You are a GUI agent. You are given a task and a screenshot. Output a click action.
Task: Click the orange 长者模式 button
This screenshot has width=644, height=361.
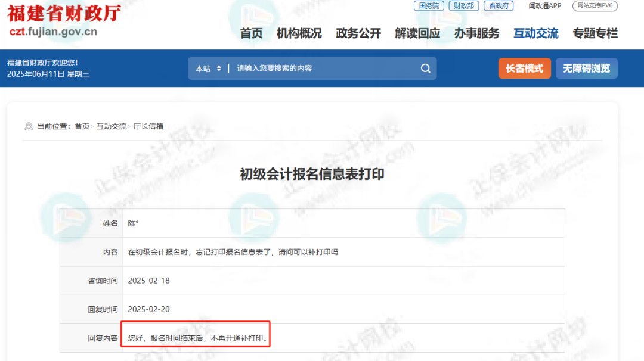[524, 68]
